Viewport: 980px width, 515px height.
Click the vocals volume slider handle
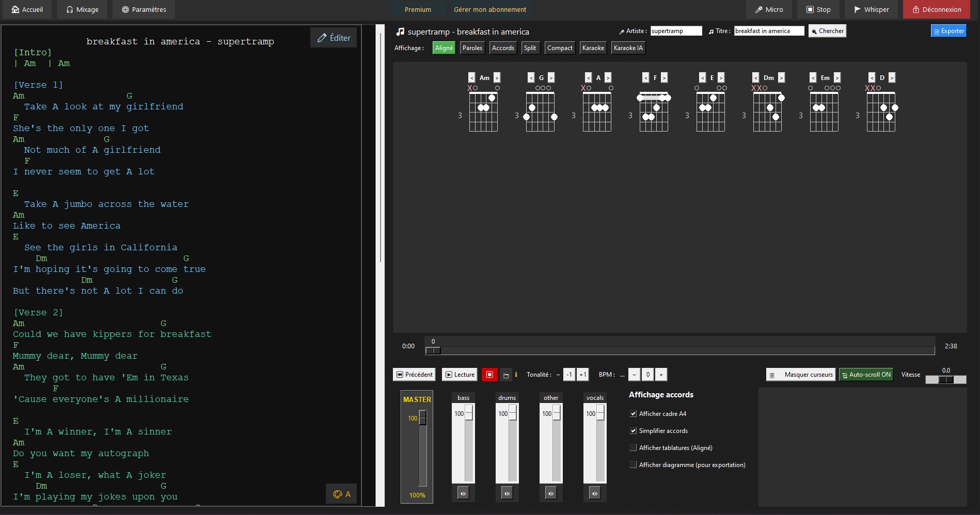[x=600, y=413]
